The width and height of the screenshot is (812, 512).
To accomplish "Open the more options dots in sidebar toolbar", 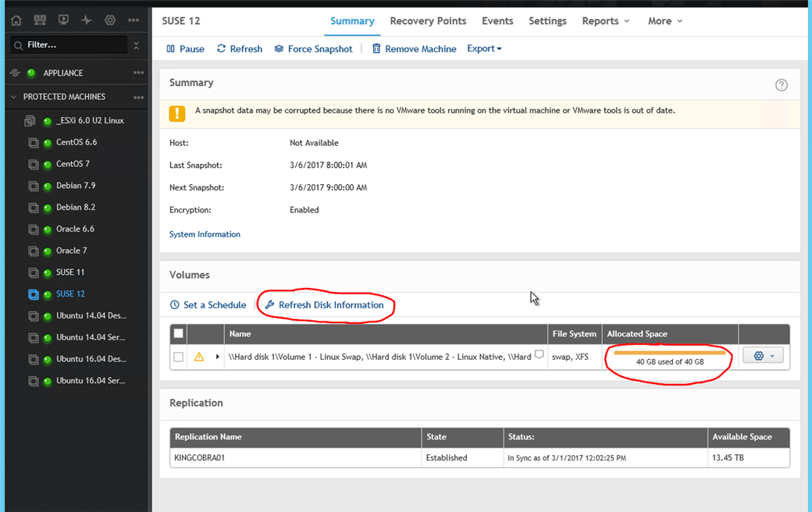I will (x=134, y=20).
